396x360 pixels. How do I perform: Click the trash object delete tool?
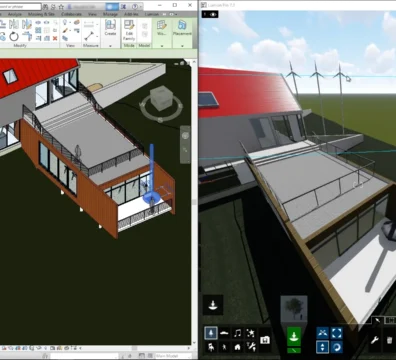click(389, 340)
